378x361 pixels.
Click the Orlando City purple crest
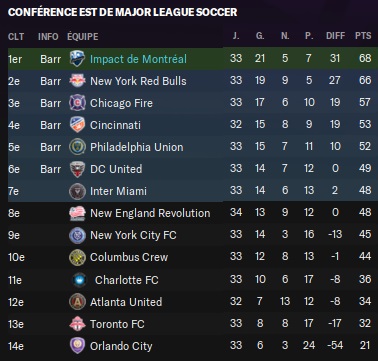[x=77, y=346]
